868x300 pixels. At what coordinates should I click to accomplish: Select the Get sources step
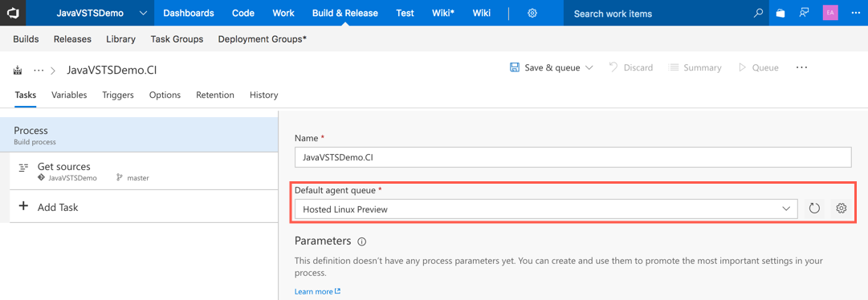tap(144, 171)
